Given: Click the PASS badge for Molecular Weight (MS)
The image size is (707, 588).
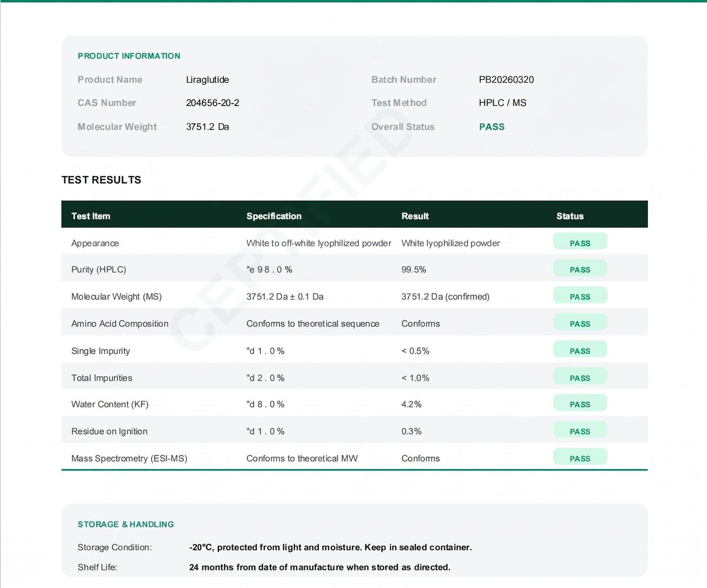Looking at the screenshot, I should pyautogui.click(x=580, y=296).
